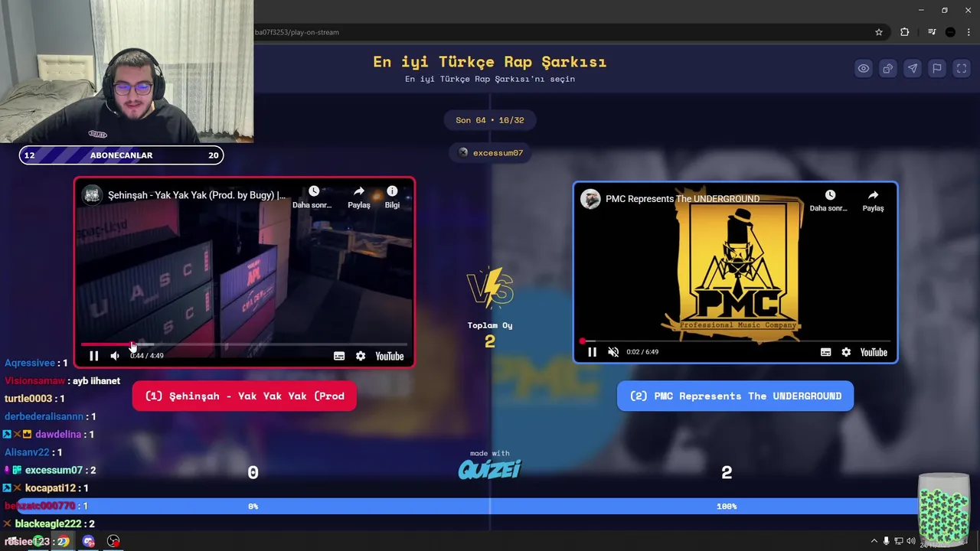Click chat username derbederalisannn
This screenshot has height=551, width=980.
[44, 416]
